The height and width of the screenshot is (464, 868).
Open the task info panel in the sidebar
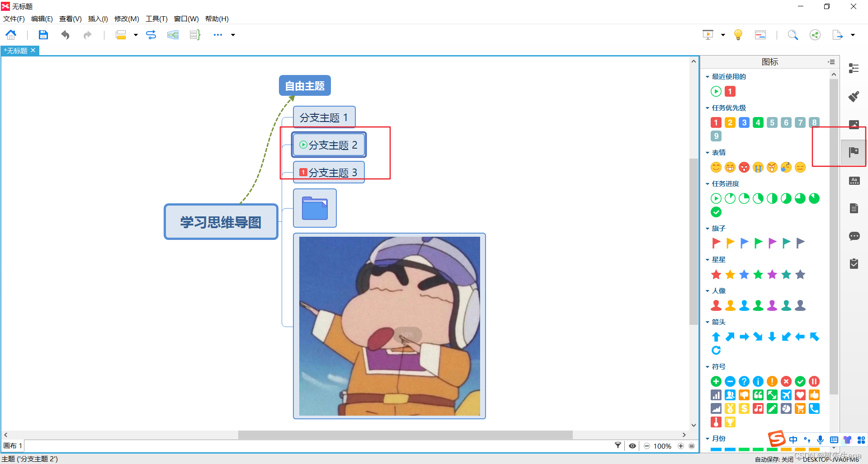[854, 263]
